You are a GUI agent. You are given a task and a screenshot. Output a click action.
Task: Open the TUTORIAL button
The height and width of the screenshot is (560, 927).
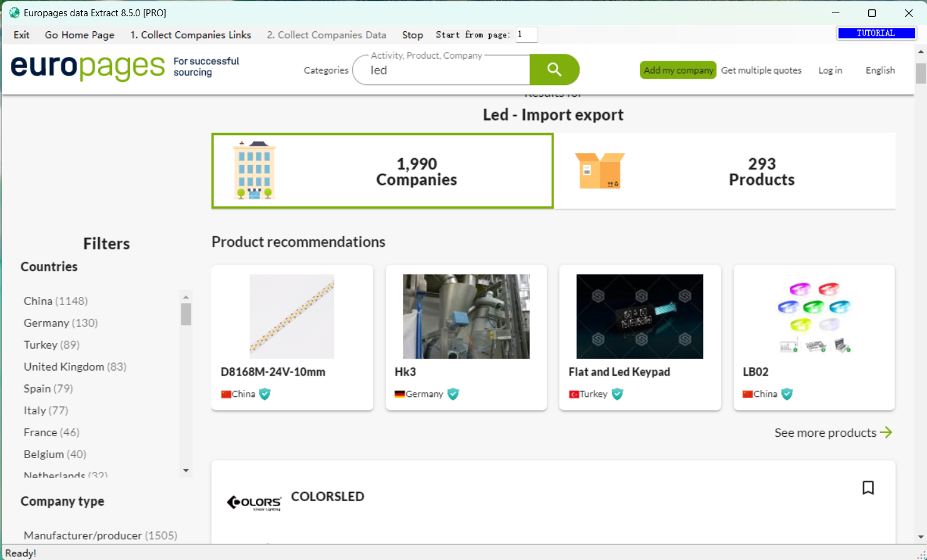(876, 33)
